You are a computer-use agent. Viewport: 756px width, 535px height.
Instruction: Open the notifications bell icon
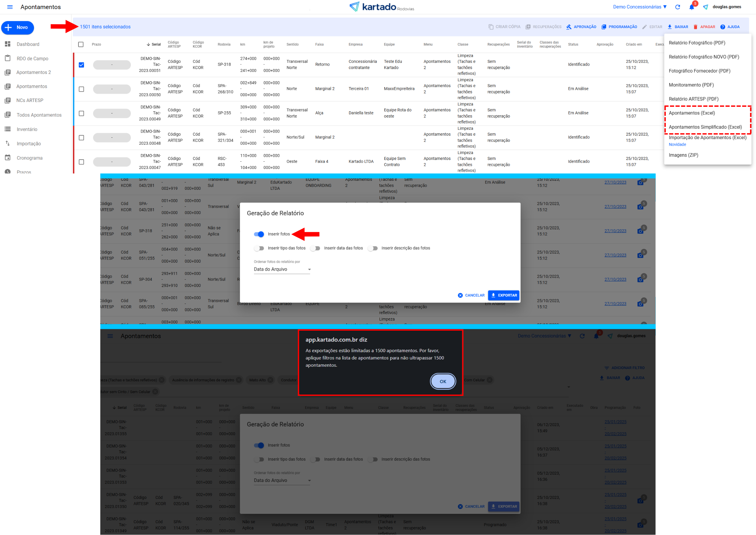point(691,7)
